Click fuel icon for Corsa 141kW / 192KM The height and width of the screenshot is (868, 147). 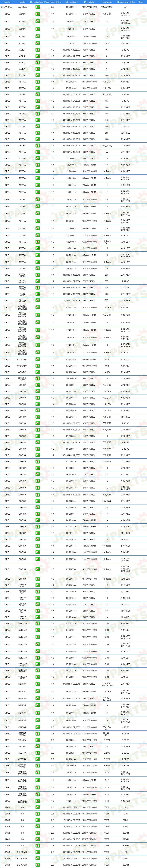pos(38,569)
